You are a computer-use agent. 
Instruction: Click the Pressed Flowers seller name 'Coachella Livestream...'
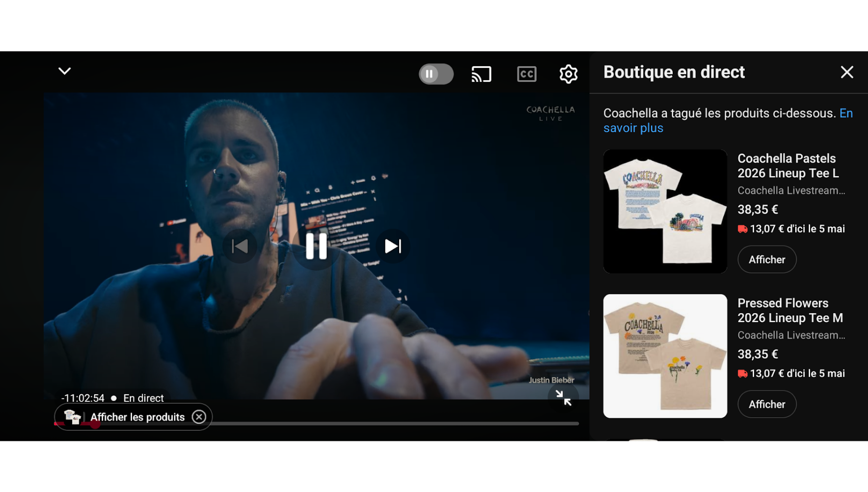click(791, 335)
